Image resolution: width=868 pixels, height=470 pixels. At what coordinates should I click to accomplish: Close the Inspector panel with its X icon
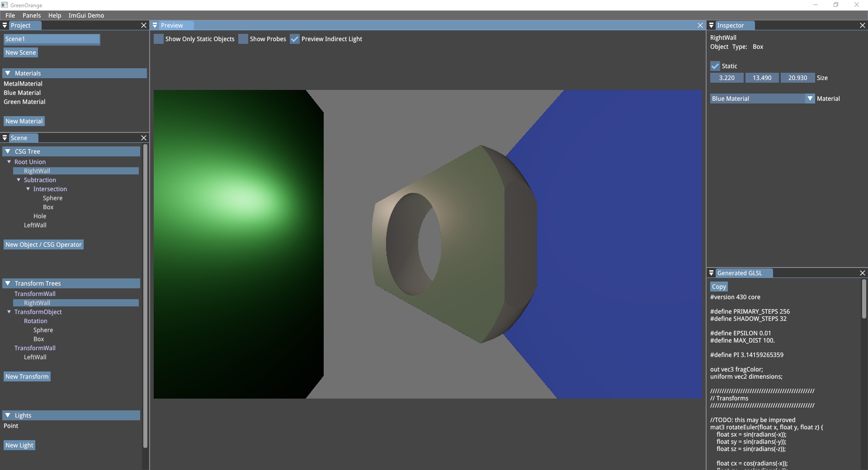coord(862,26)
